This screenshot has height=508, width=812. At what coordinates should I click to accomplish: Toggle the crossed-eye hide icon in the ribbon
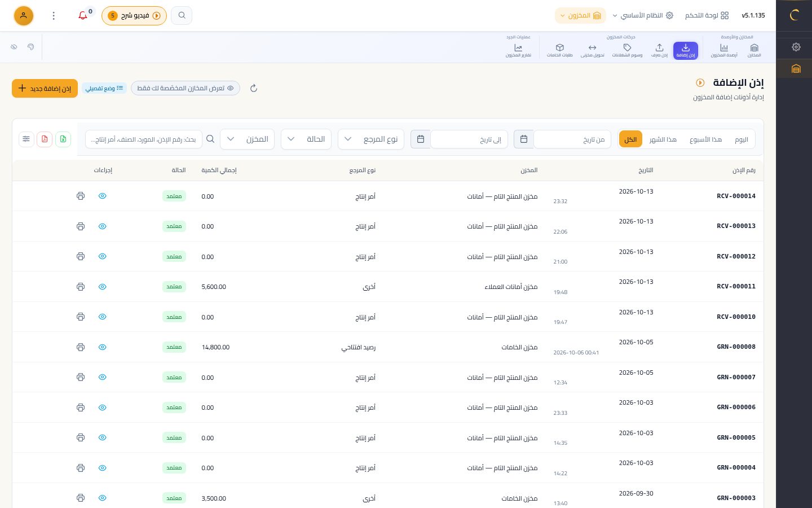[x=14, y=47]
